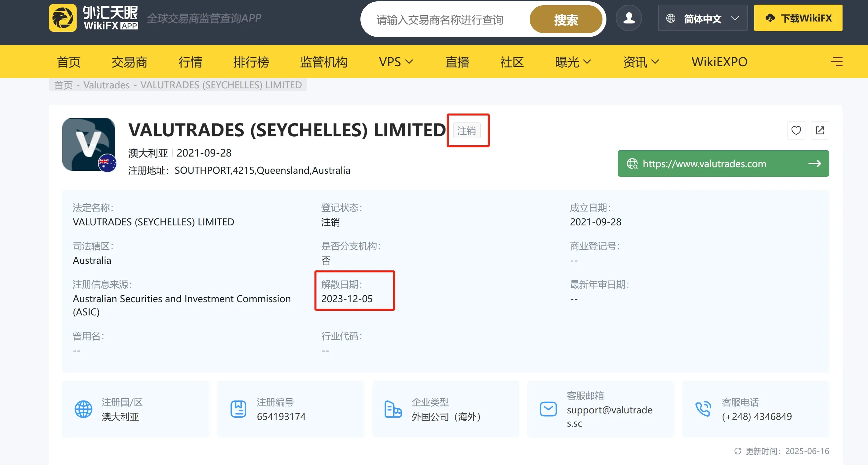Click the WikiFX eagle logo icon
This screenshot has height=465, width=868.
click(63, 18)
